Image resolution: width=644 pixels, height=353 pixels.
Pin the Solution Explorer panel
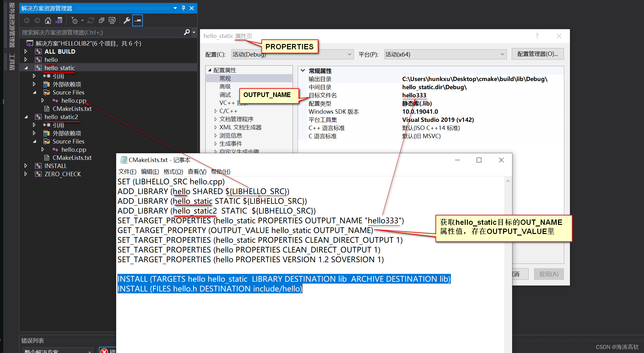183,8
